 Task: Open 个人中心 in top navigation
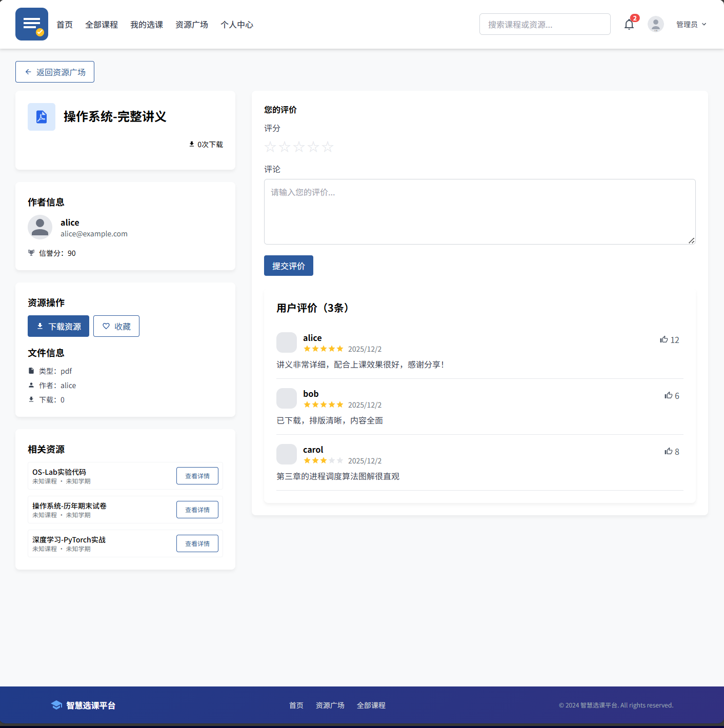coord(237,25)
